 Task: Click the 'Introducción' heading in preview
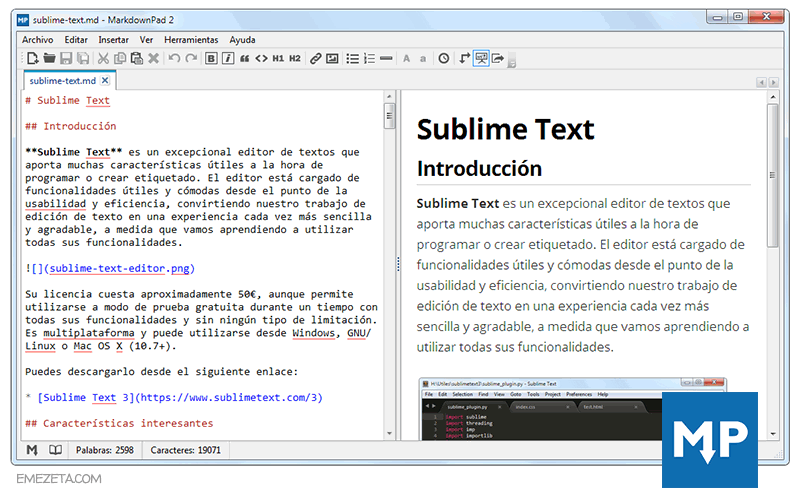pos(479,168)
